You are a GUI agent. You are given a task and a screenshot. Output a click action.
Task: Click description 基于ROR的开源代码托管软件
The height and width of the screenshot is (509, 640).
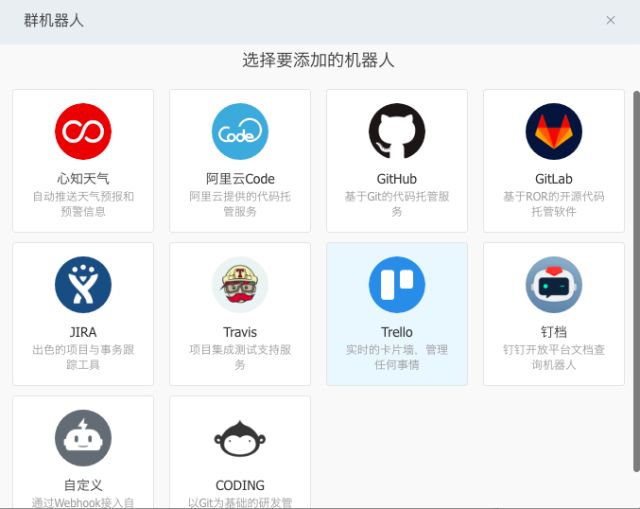[x=554, y=204]
